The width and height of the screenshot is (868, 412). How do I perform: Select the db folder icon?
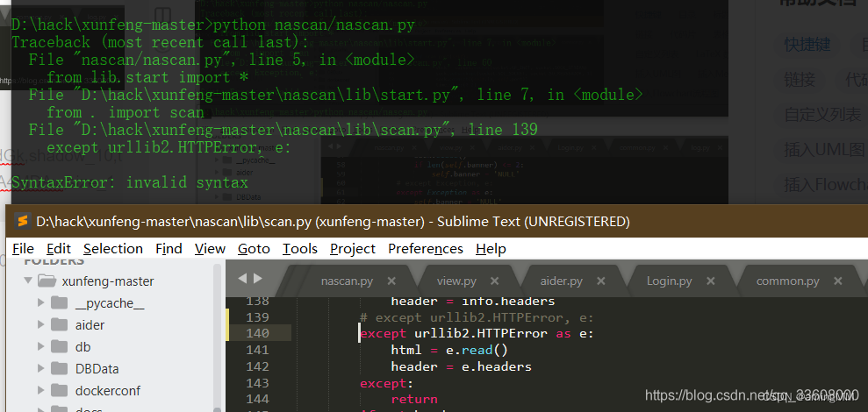tap(59, 347)
